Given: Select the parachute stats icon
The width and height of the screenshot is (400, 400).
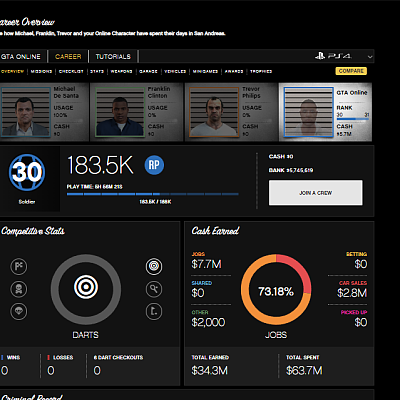Looking at the screenshot, I should (x=19, y=311).
